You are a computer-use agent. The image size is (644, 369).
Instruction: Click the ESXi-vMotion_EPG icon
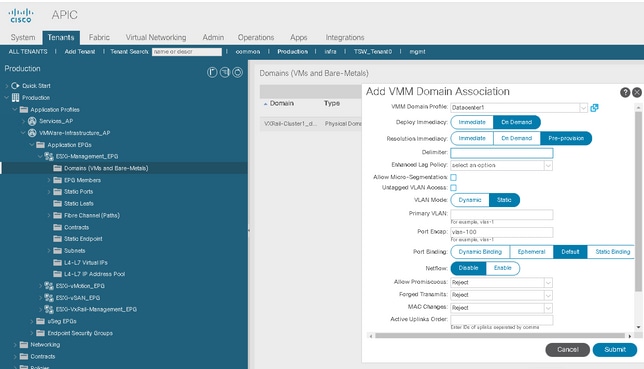(x=49, y=286)
